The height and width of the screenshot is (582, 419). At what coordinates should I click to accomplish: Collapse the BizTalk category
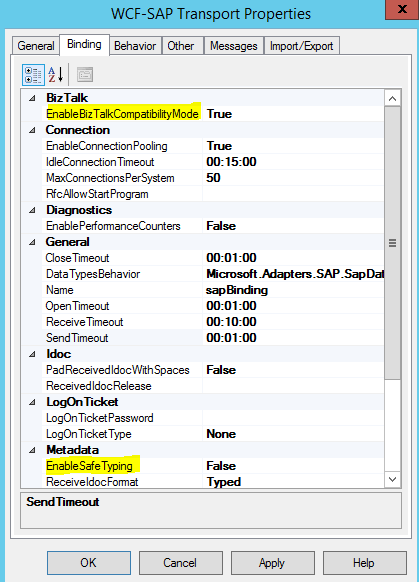[32, 98]
